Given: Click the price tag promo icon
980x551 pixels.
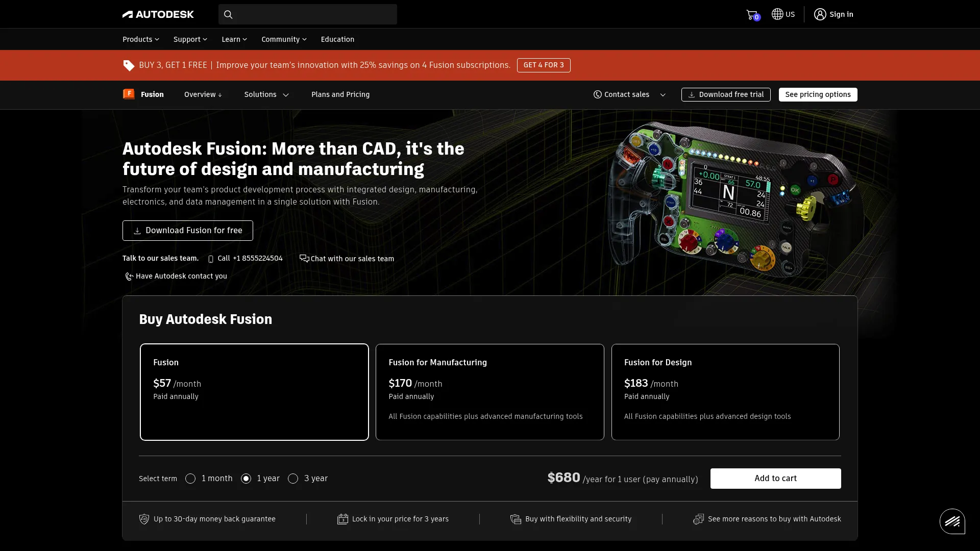Looking at the screenshot, I should tap(129, 65).
